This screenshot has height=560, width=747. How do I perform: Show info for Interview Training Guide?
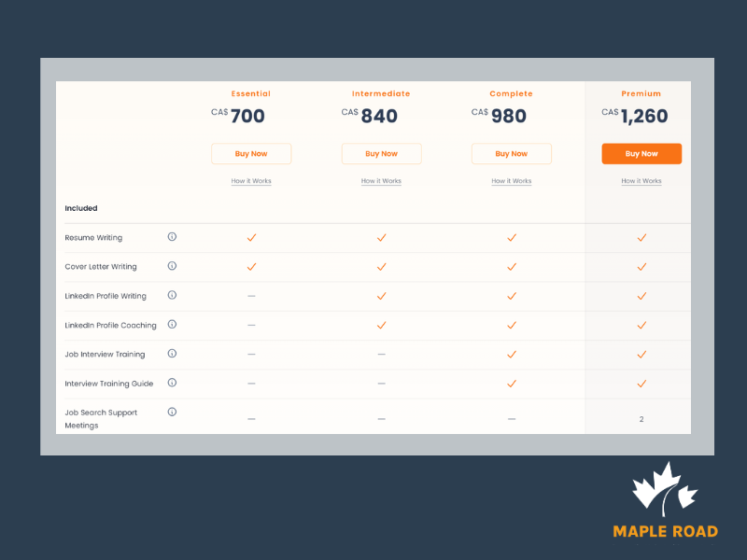click(x=172, y=383)
